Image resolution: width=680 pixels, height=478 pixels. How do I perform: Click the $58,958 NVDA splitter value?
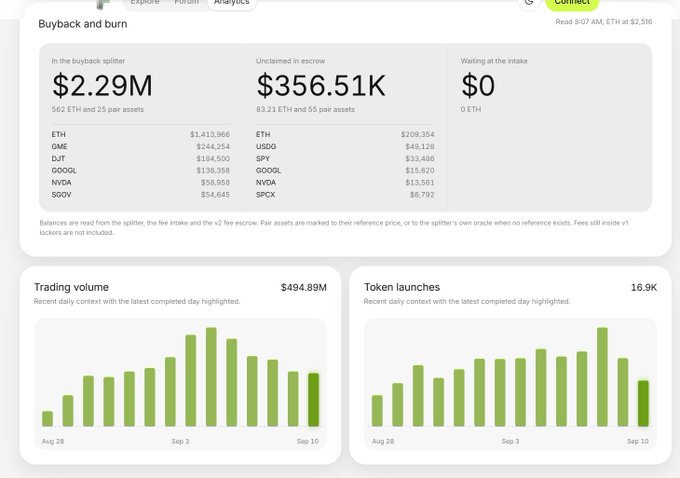215,183
